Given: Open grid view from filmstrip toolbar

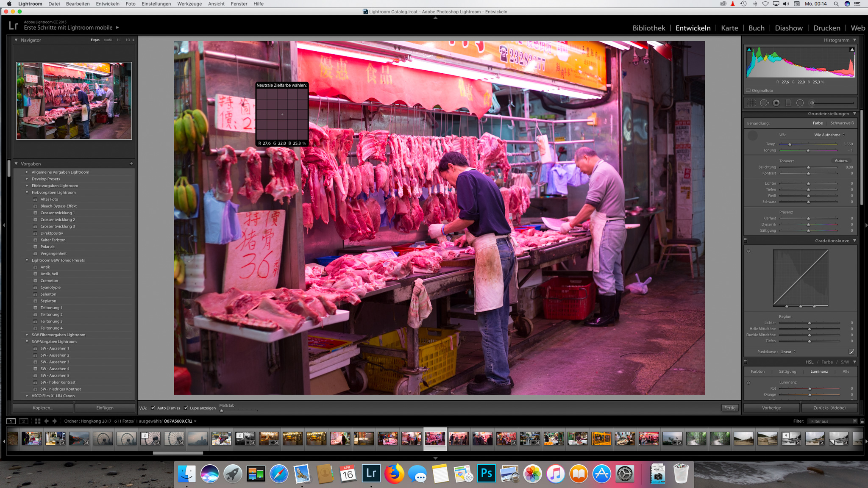Looking at the screenshot, I should (x=38, y=421).
